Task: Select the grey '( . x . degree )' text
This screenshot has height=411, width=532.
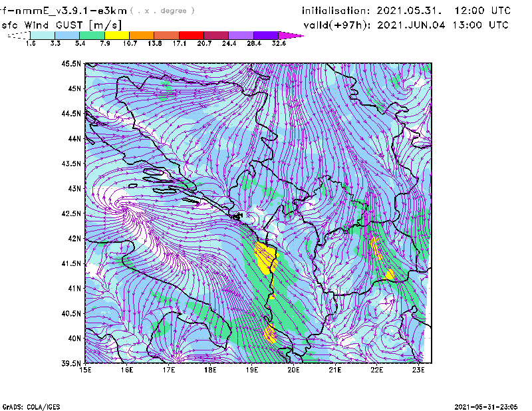Action: (x=162, y=11)
